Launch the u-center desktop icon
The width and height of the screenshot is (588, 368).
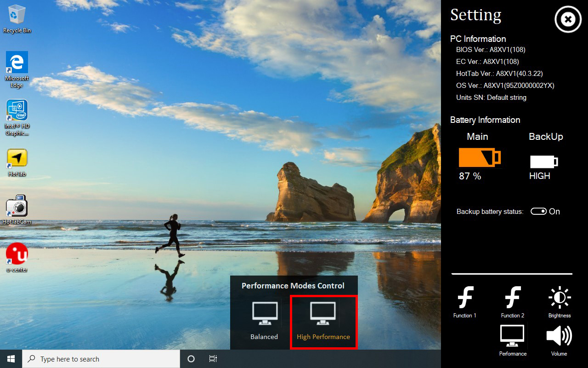point(17,258)
